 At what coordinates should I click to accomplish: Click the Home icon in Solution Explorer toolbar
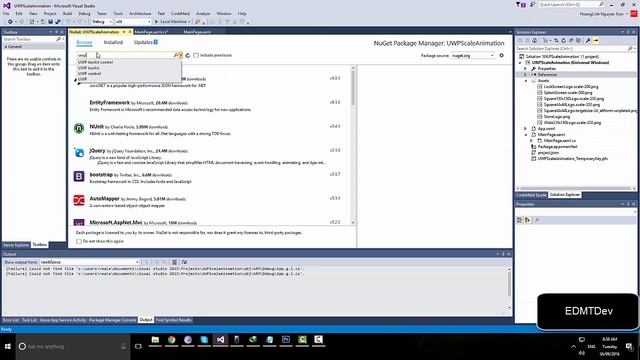pyautogui.click(x=534, y=40)
